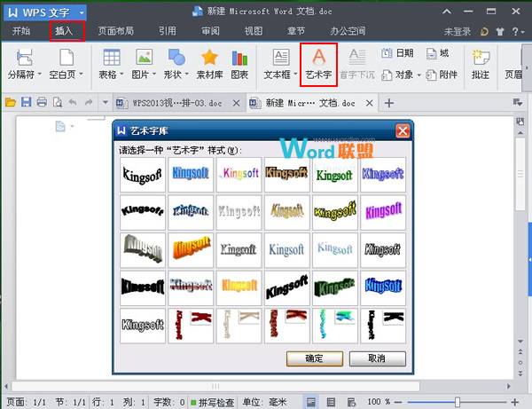Click the redo arrow icon
532x409 pixels.
89,102
